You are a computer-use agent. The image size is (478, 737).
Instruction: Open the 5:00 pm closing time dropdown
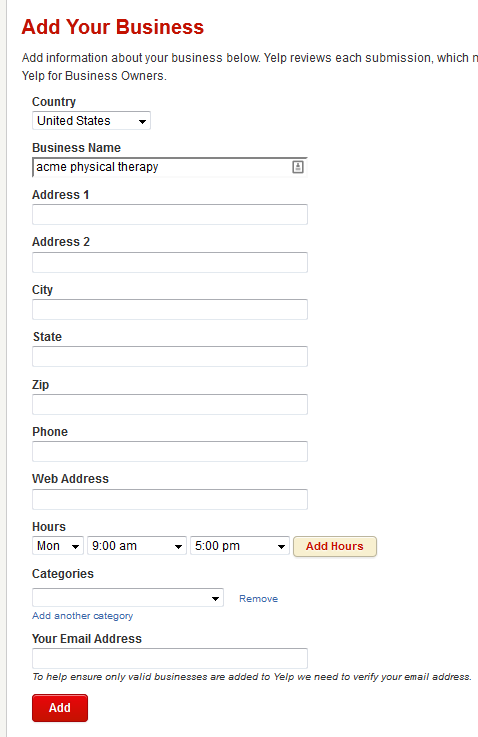point(240,546)
